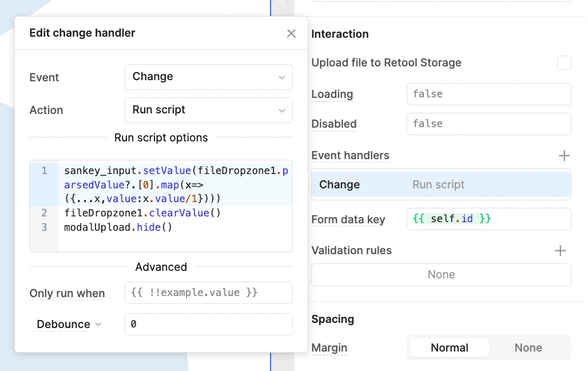Click the Disabled input field
Screen dimensions: 588x371
488,124
